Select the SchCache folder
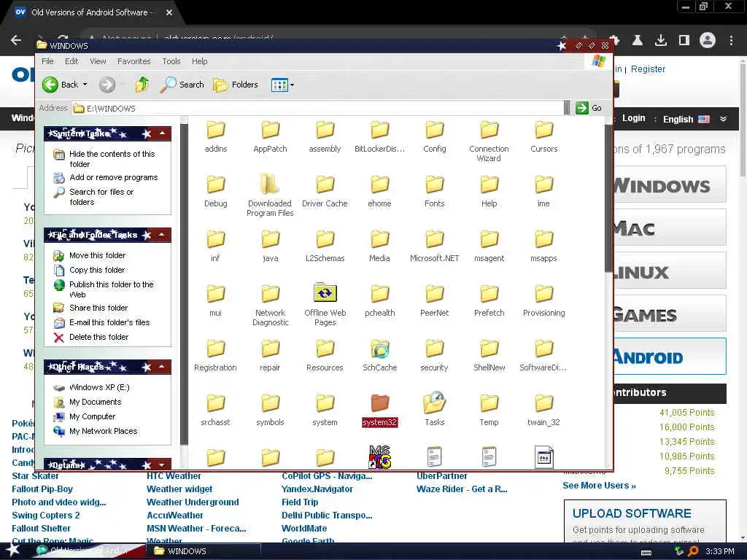 (379, 356)
